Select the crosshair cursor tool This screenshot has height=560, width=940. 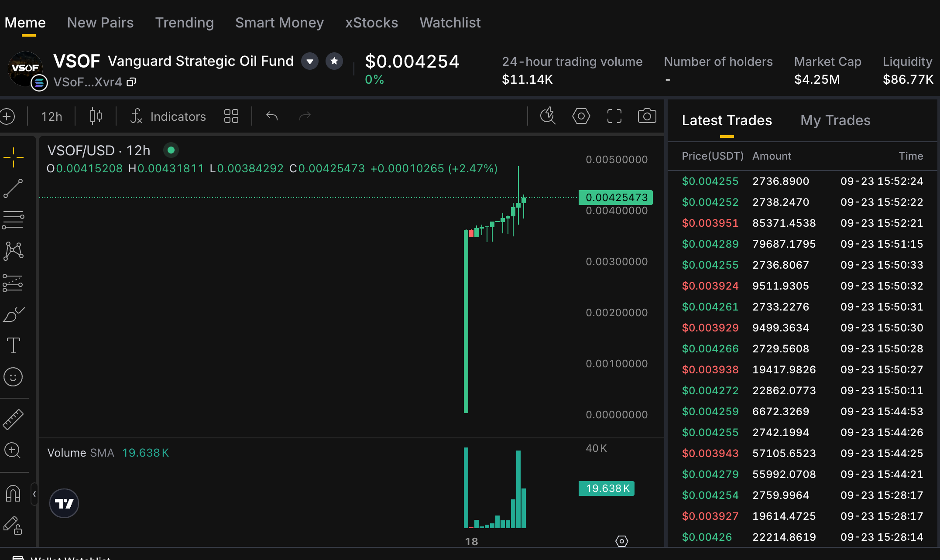coord(14,157)
